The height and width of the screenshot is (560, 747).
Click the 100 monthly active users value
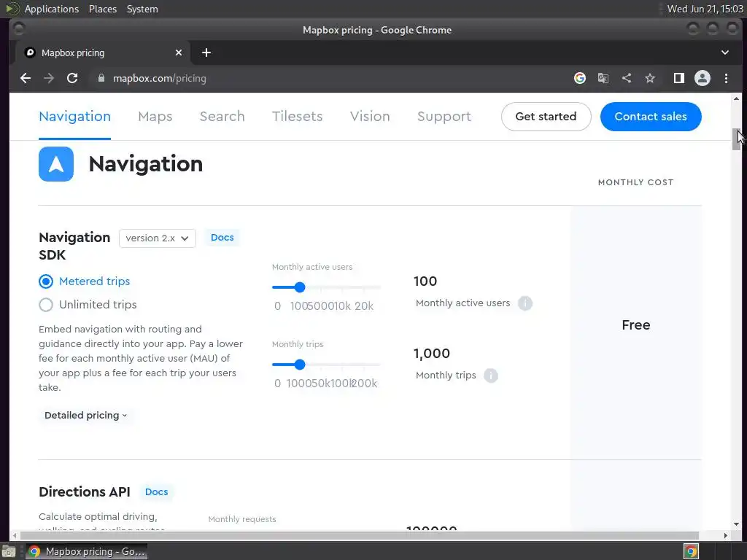point(425,281)
